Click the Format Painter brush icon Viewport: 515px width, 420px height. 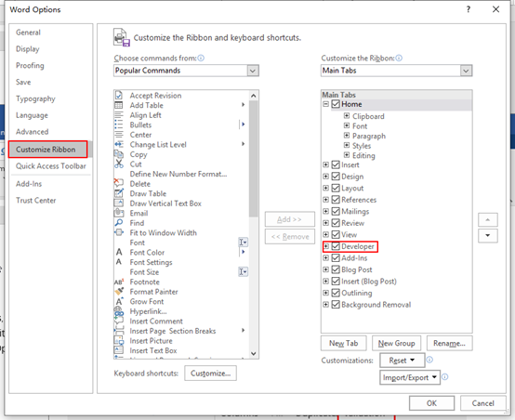tap(119, 291)
